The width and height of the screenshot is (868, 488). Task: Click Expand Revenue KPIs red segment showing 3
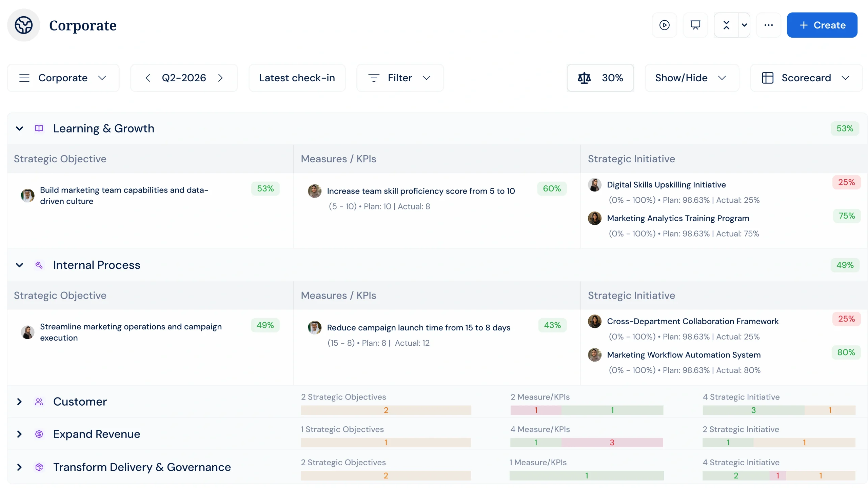click(x=612, y=443)
